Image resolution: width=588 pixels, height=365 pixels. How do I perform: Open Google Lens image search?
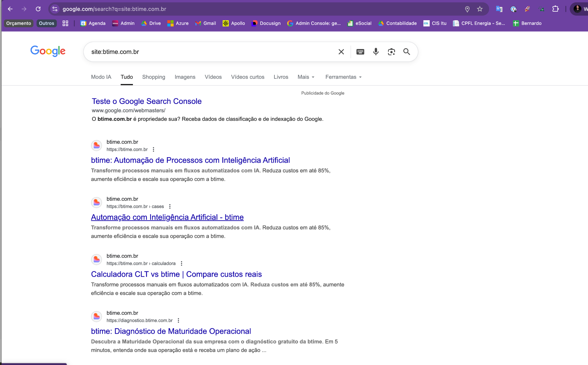pyautogui.click(x=391, y=52)
